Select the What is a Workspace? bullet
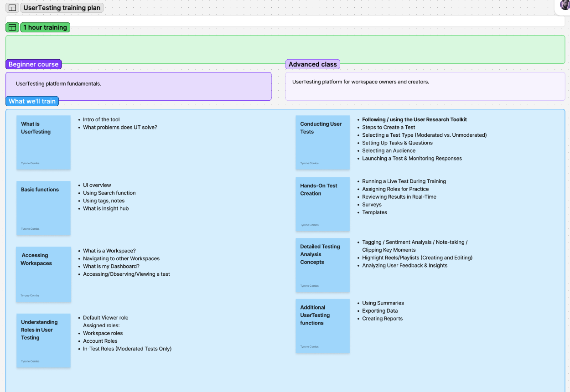570x392 pixels. 109,251
